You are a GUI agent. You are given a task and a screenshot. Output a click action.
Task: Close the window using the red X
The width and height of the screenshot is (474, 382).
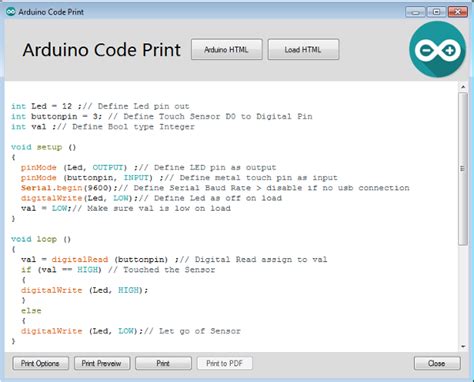point(458,12)
